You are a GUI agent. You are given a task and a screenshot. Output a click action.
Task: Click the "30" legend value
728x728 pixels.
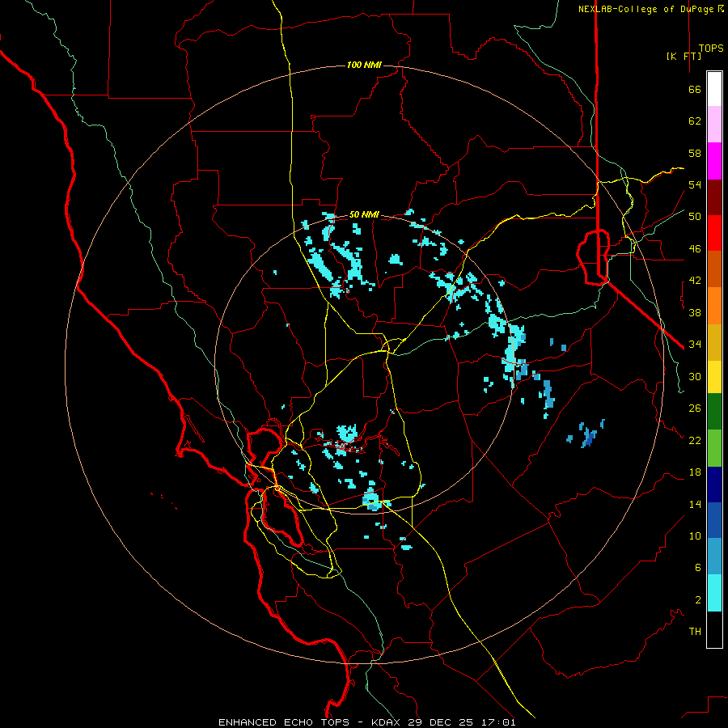coord(695,376)
